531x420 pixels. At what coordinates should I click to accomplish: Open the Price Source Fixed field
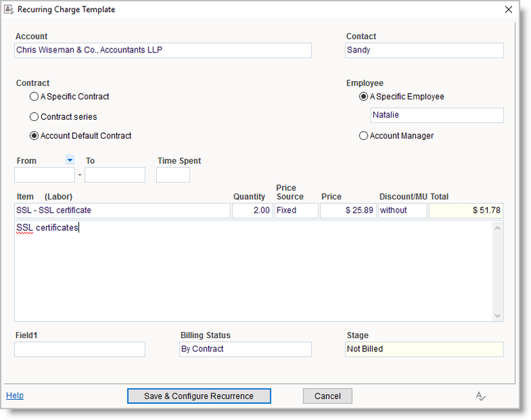coord(296,210)
